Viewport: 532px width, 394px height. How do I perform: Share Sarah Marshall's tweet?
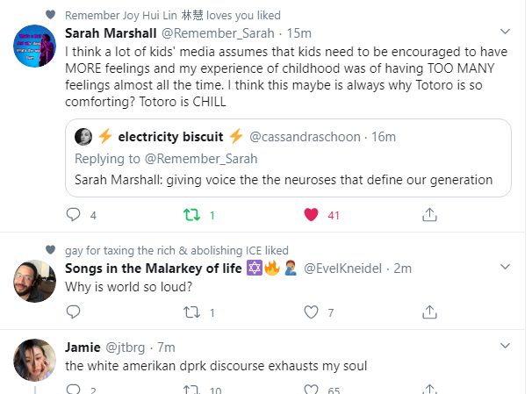click(429, 214)
